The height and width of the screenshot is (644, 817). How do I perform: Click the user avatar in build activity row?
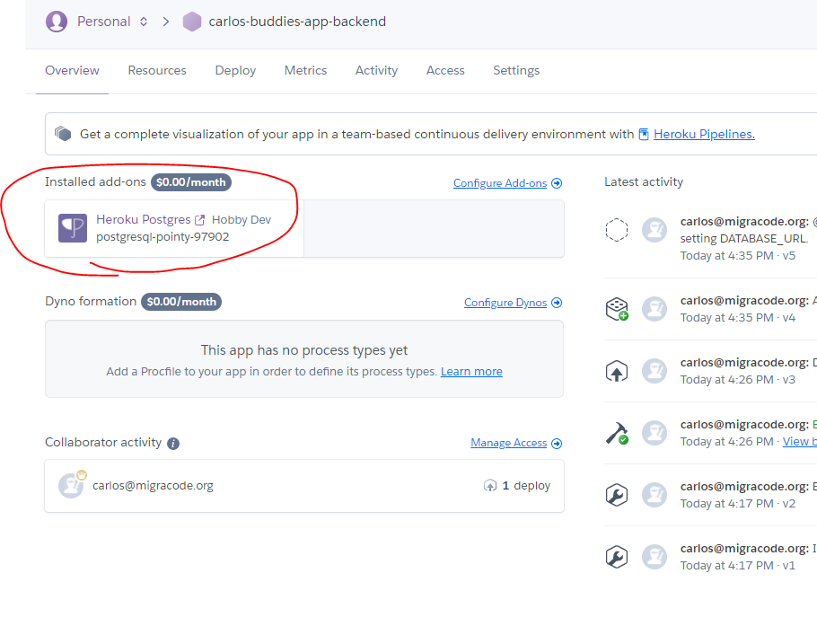[x=654, y=433]
